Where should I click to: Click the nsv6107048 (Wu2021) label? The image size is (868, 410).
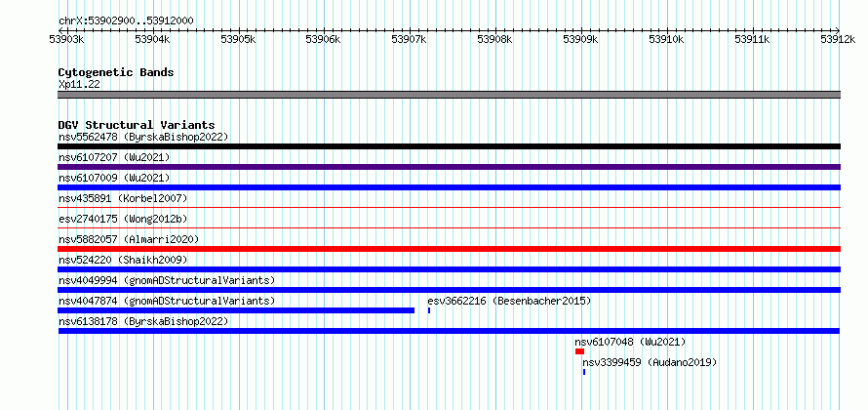(630, 342)
